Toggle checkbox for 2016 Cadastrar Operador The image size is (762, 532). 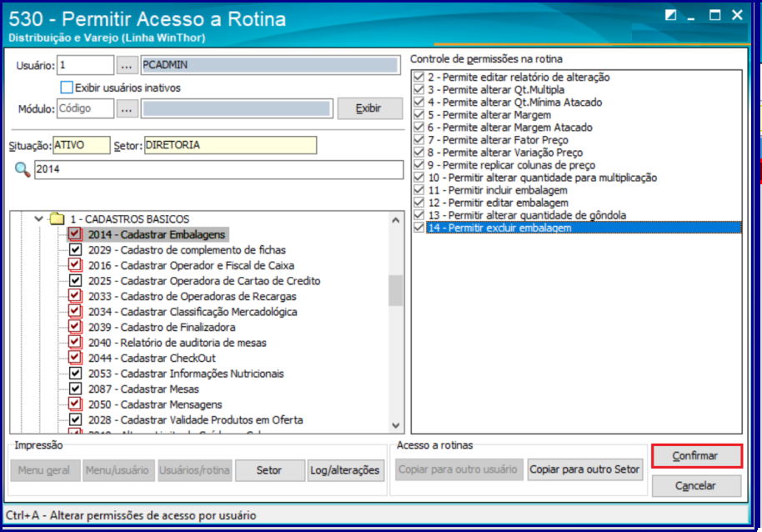coord(75,265)
